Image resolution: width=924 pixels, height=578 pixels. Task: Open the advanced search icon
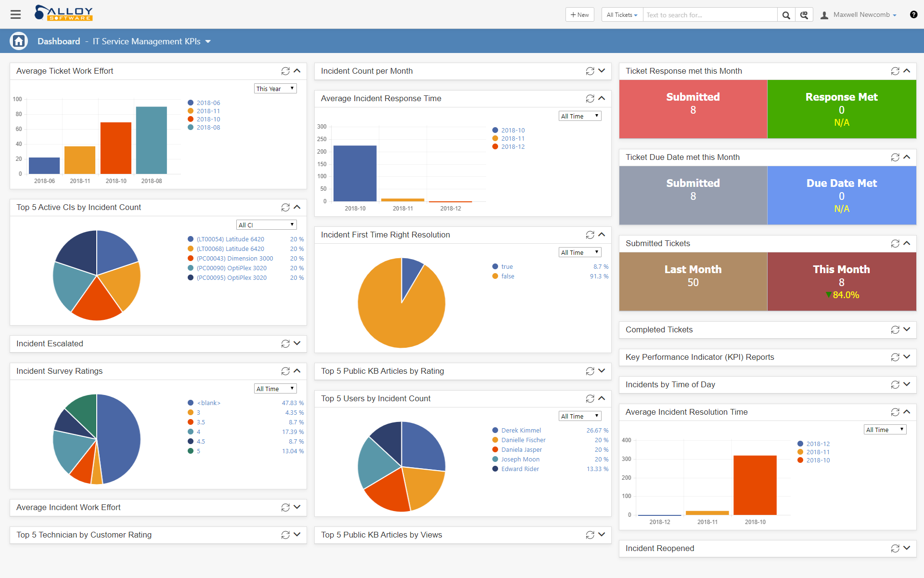(x=804, y=15)
